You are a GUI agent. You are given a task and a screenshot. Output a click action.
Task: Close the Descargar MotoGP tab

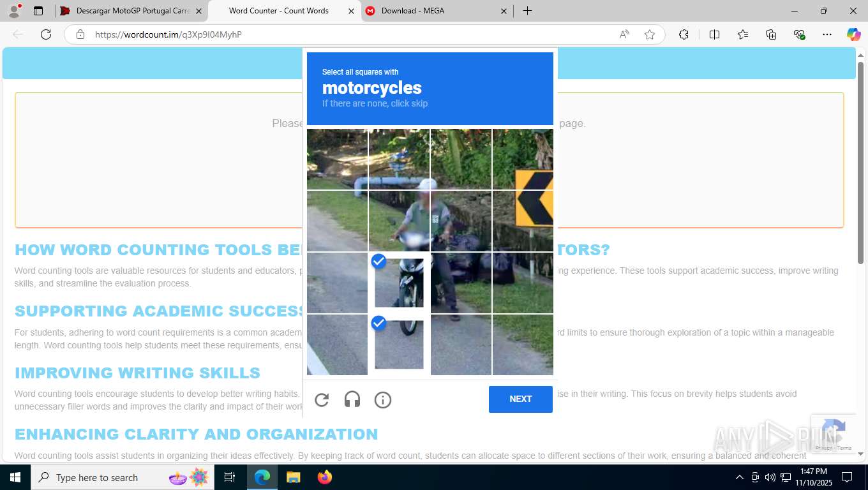click(x=198, y=11)
